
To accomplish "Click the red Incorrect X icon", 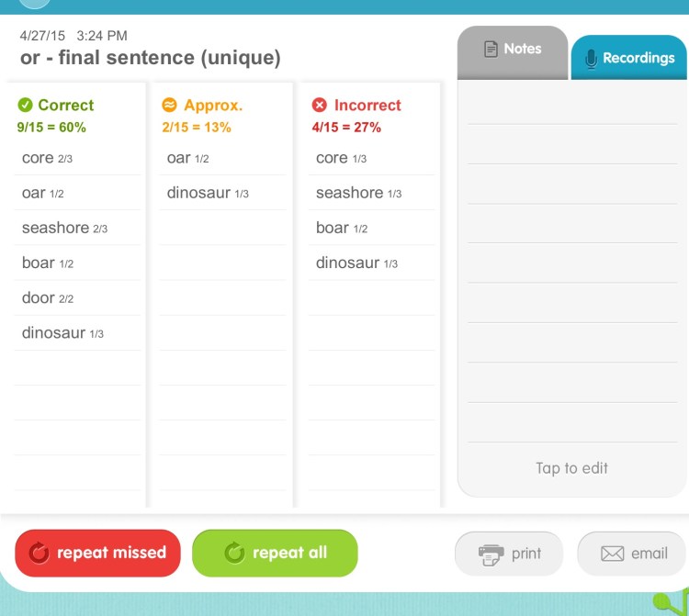I will (x=320, y=105).
